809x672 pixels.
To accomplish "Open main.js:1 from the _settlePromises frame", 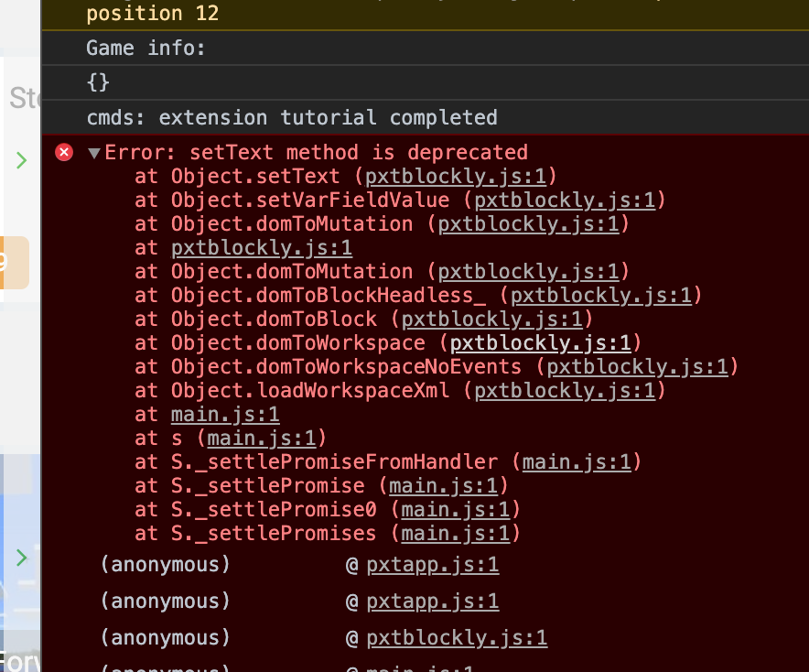I will [460, 533].
